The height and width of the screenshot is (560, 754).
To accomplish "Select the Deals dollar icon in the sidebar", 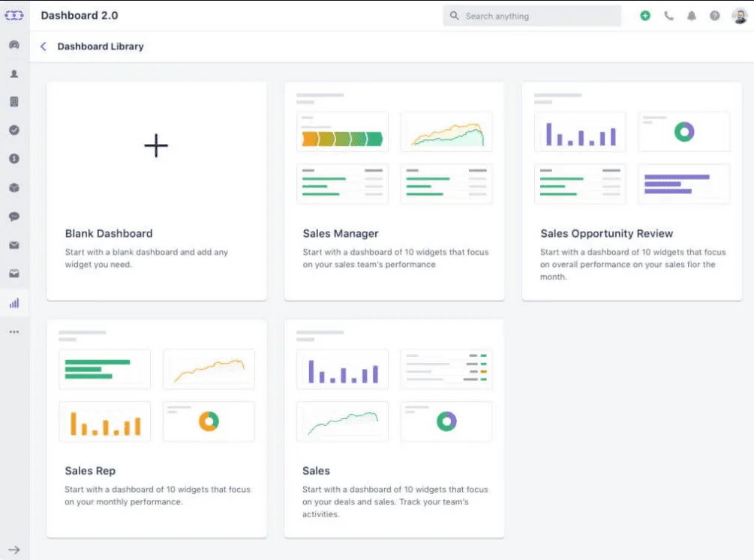I will (x=14, y=159).
